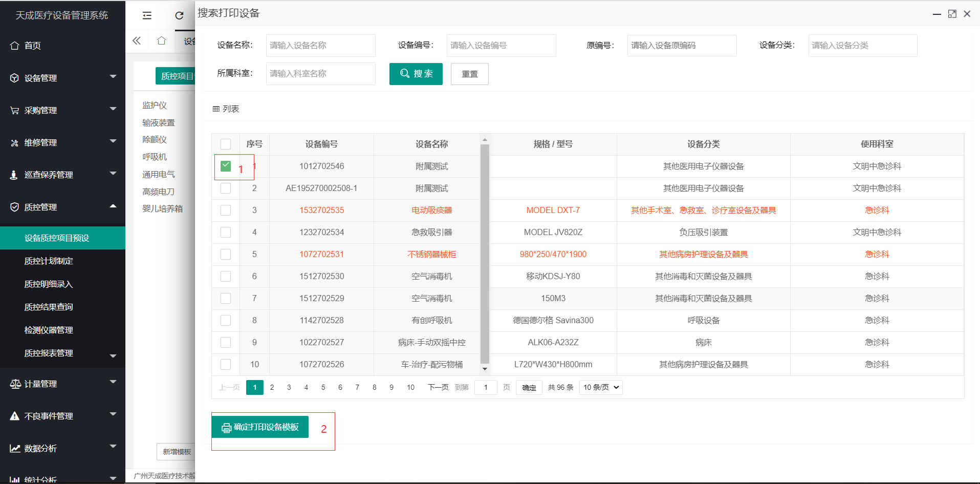Click the shield icon beside 质控管理
This screenshot has height=484, width=980.
15,207
